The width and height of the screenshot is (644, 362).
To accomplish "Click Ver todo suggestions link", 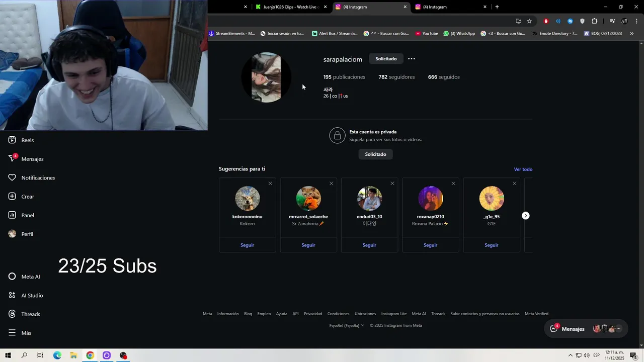I will click(523, 169).
